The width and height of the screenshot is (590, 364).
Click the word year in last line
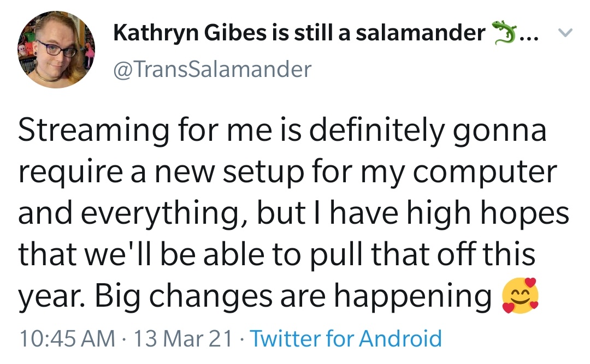click(x=50, y=297)
